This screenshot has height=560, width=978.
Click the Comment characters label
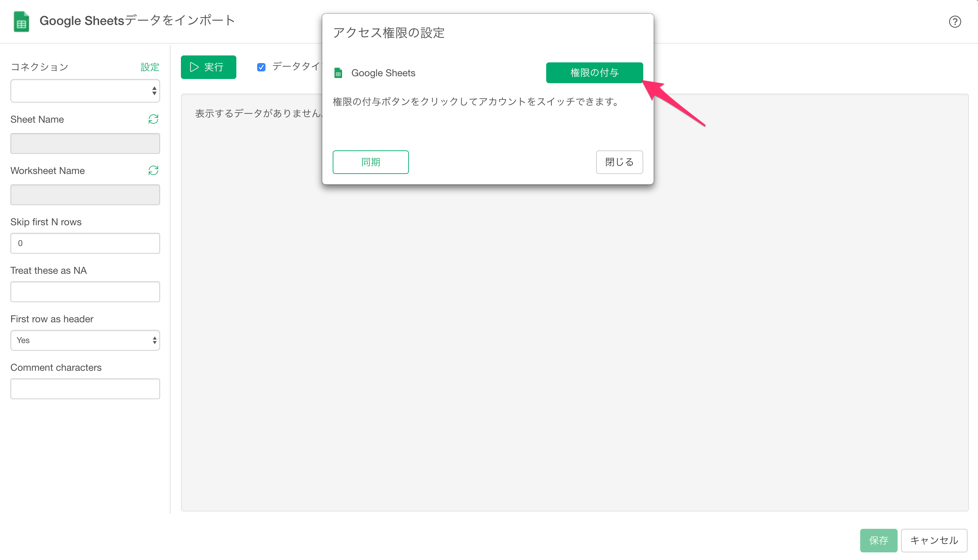coord(56,367)
